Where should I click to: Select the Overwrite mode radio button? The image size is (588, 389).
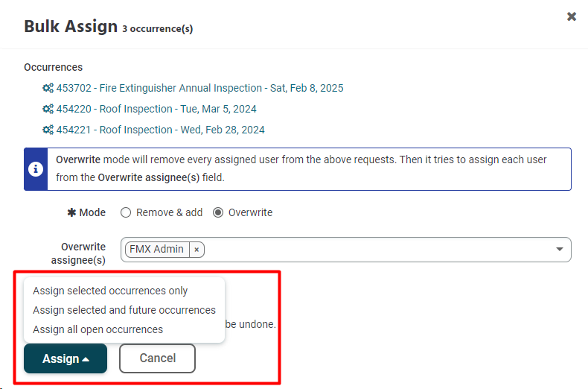point(218,212)
